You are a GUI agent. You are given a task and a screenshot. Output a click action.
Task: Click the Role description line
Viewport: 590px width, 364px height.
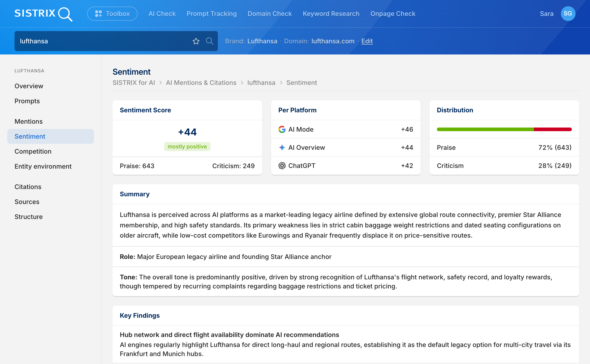point(226,257)
